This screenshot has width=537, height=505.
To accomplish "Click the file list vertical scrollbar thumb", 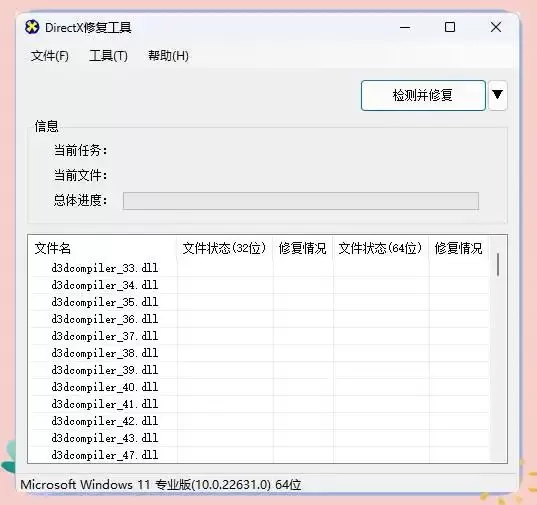I will (498, 265).
